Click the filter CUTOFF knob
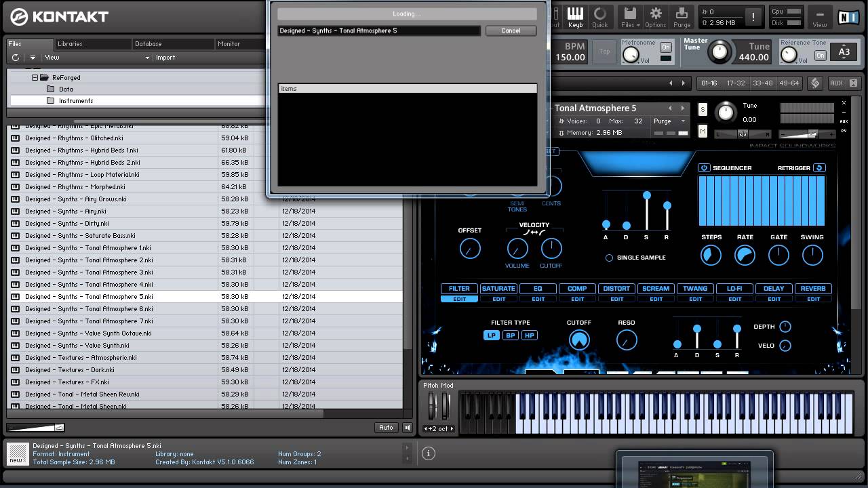The height and width of the screenshot is (488, 868). 578,340
